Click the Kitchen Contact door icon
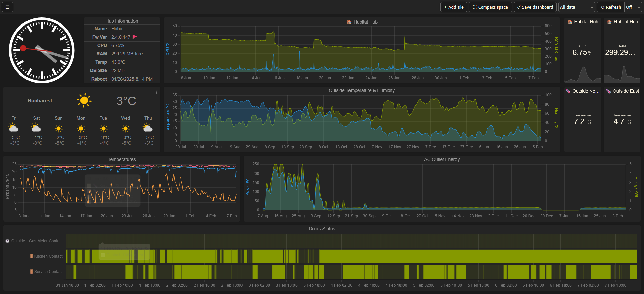Viewport: 644px width, 294px height. [x=32, y=256]
